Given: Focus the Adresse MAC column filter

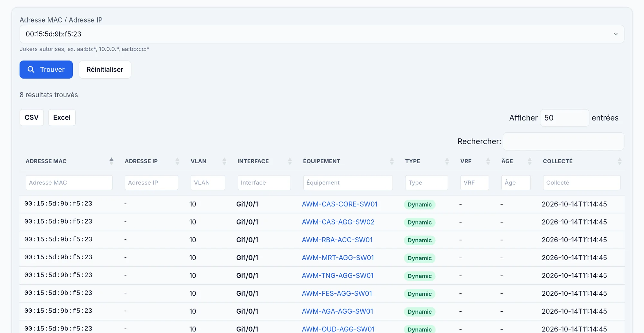Looking at the screenshot, I should pos(69,183).
